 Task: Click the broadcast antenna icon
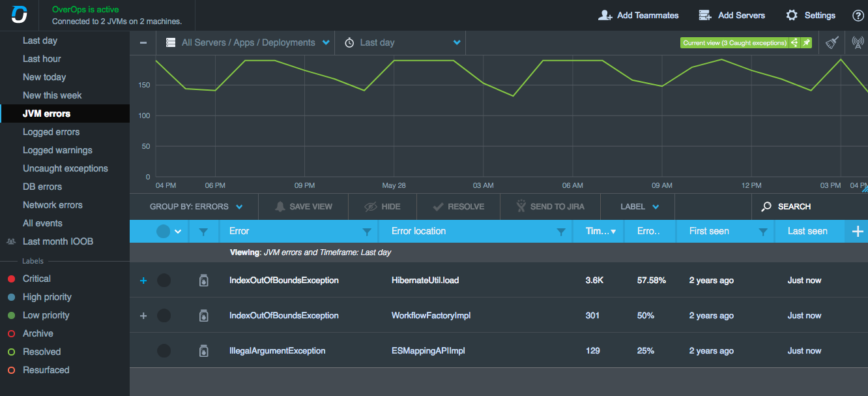pos(858,42)
